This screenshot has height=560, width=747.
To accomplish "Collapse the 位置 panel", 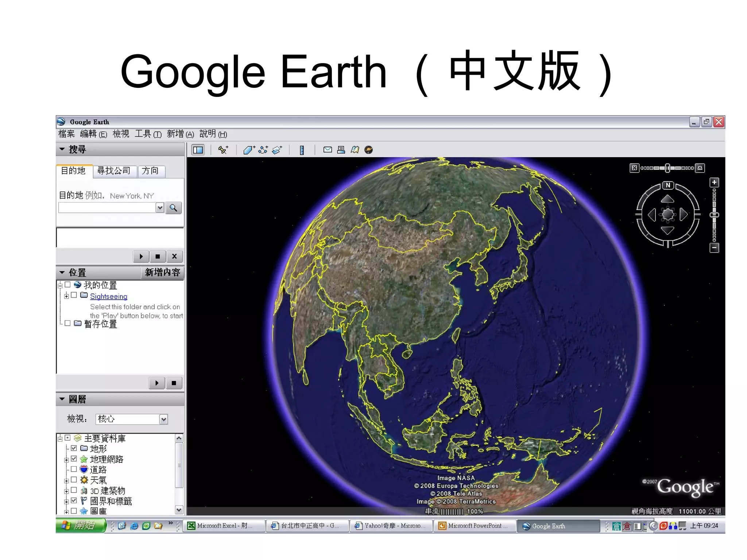I will coord(62,272).
